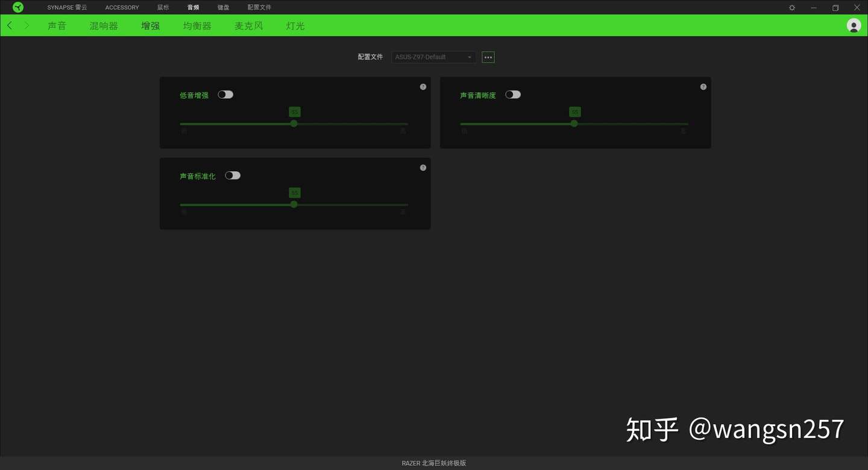
Task: Click the 声音清晰度 slider handle
Action: click(x=574, y=124)
